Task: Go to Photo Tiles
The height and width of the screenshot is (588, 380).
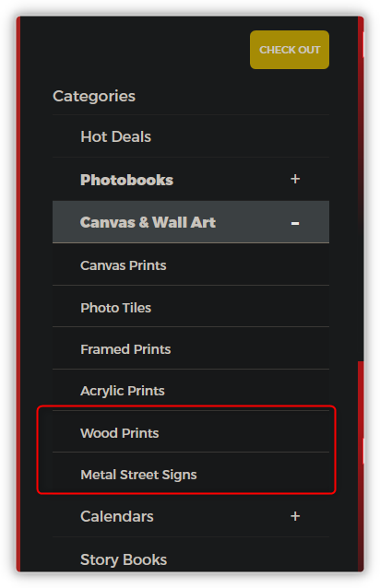Action: click(x=115, y=308)
